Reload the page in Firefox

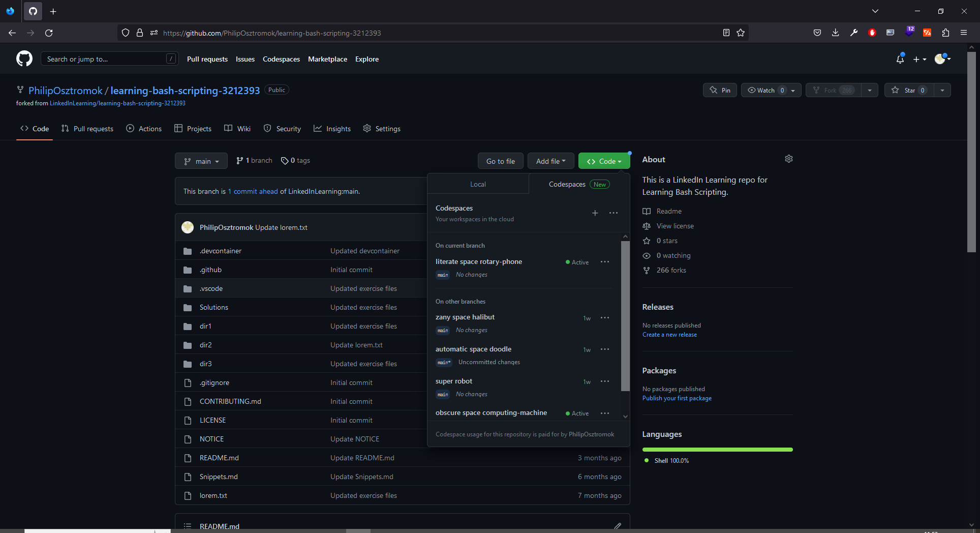coord(49,33)
